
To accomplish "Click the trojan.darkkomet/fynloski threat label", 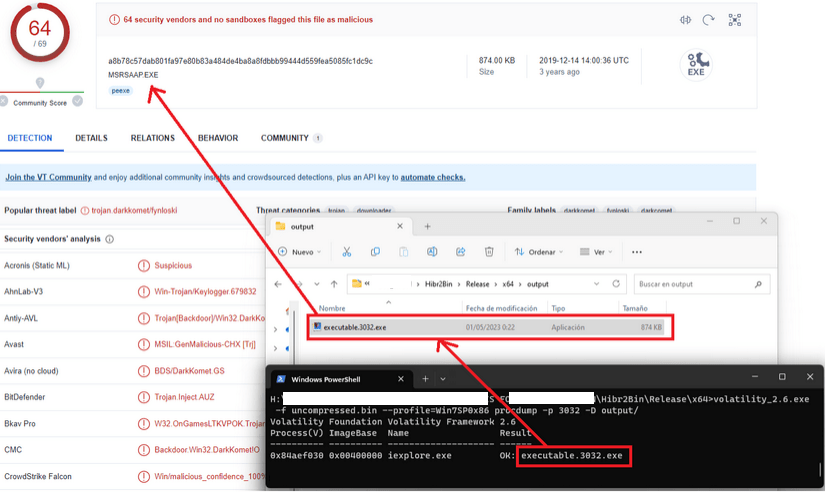I will tap(134, 210).
